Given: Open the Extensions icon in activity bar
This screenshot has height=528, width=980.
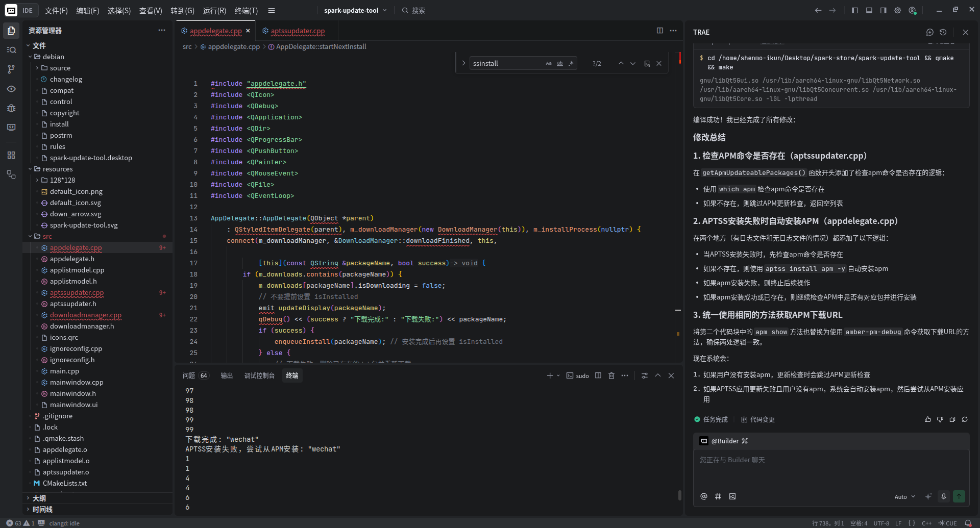Looking at the screenshot, I should 11,155.
